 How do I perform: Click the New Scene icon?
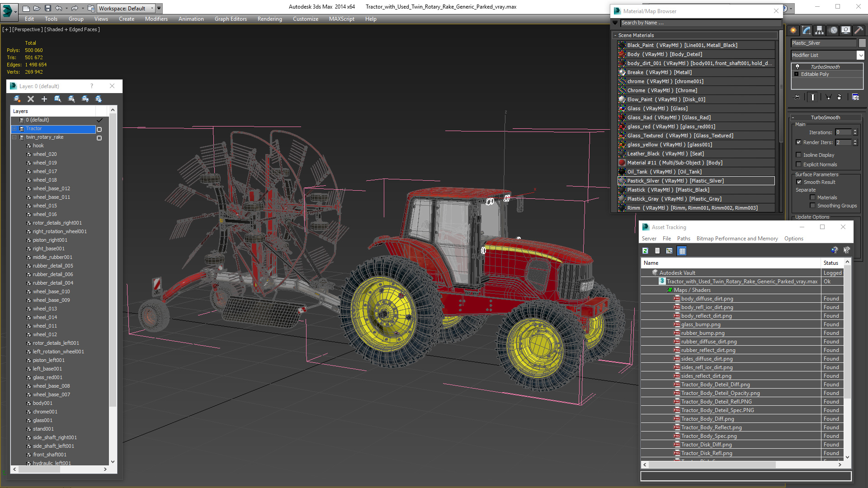(26, 8)
